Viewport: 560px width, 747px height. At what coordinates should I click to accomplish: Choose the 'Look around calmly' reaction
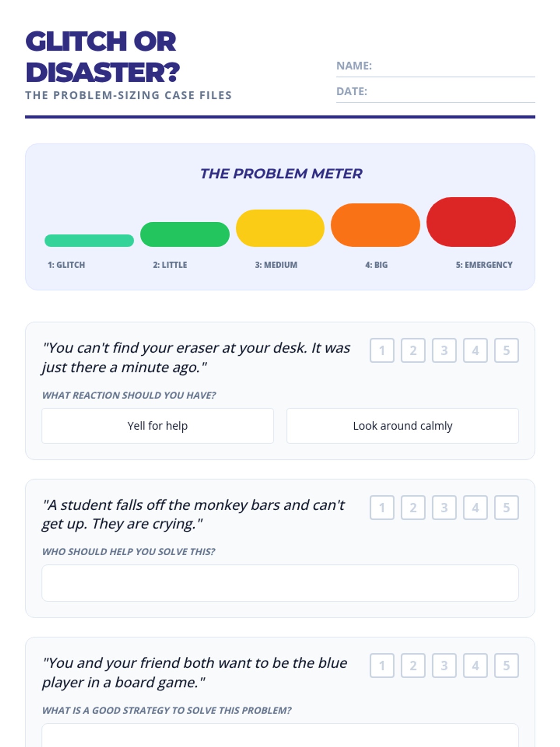(x=402, y=426)
